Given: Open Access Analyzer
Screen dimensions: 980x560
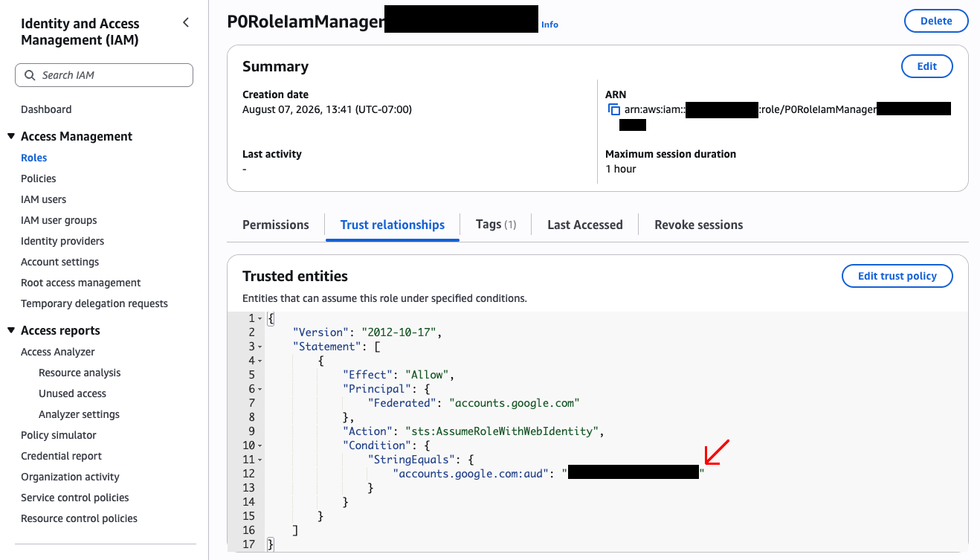Looking at the screenshot, I should [x=58, y=352].
